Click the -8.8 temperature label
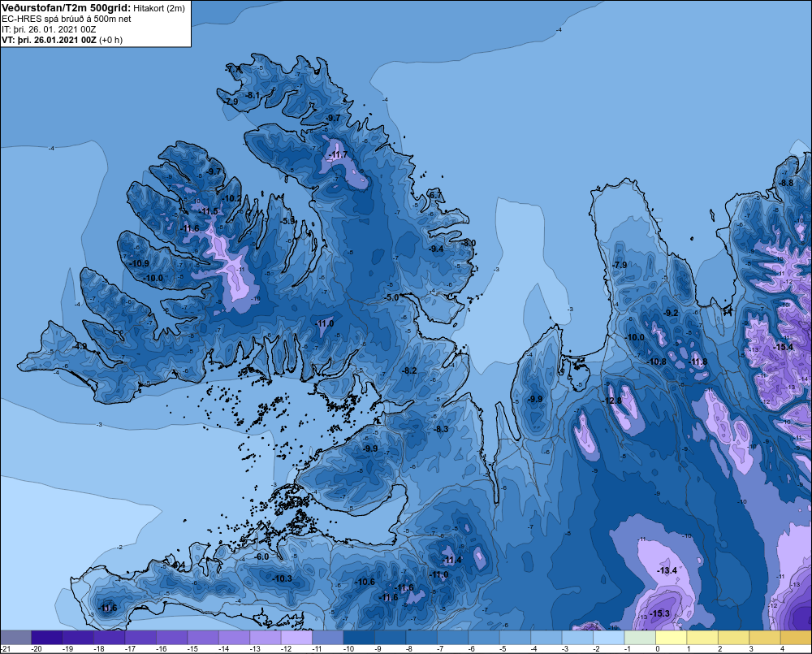Image resolution: width=812 pixels, height=654 pixels. [x=786, y=183]
